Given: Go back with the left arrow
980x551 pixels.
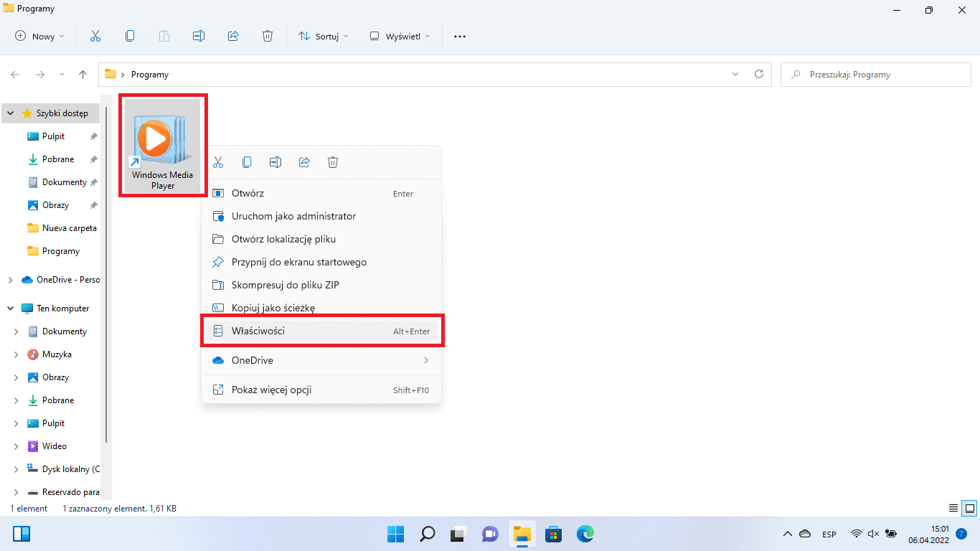Looking at the screenshot, I should [x=15, y=75].
